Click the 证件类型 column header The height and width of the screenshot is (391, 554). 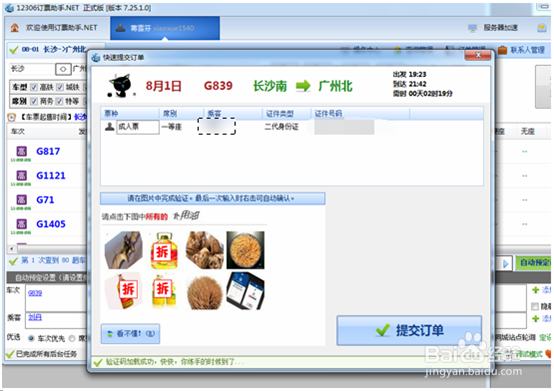[x=286, y=113]
